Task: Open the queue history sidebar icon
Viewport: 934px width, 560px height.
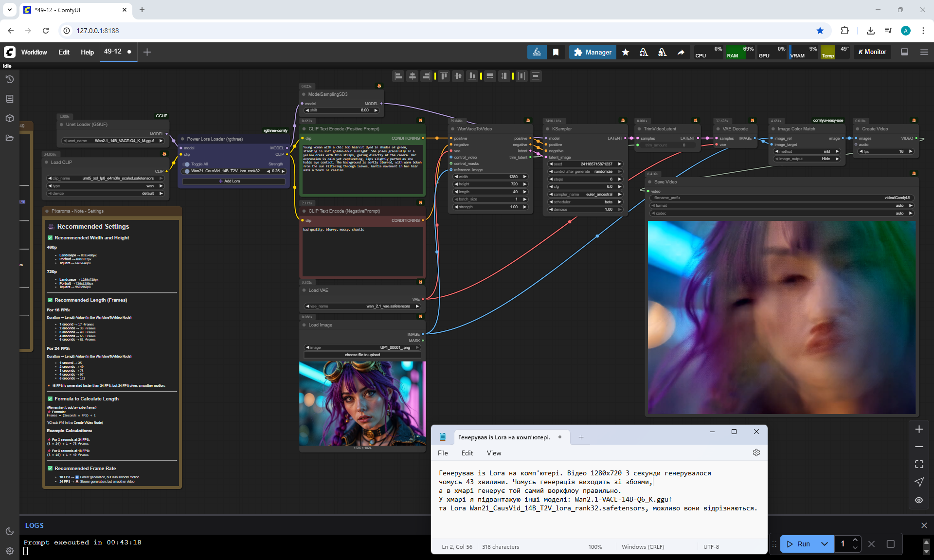Action: 10,79
